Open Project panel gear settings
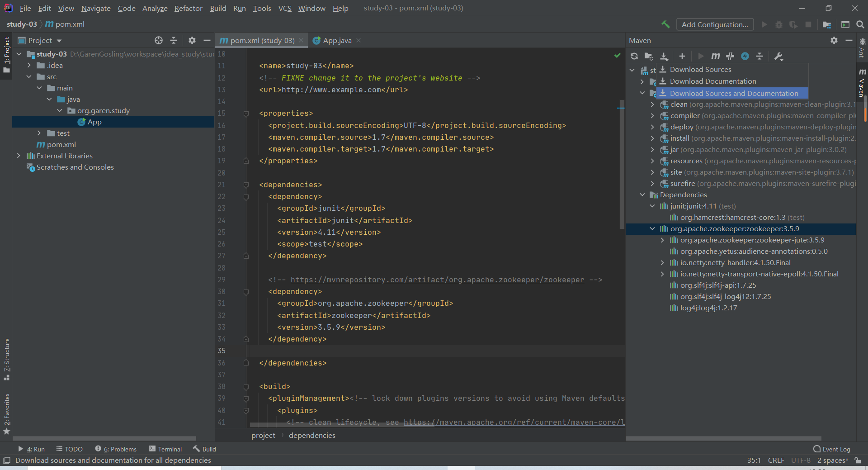The width and height of the screenshot is (868, 470). point(192,40)
